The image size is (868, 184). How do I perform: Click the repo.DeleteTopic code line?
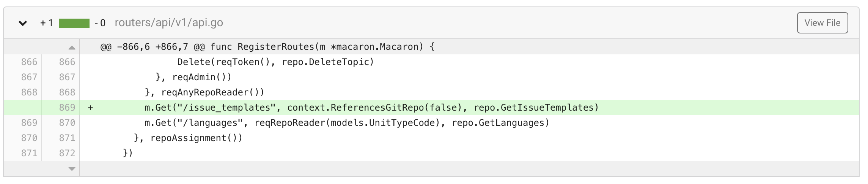point(275,62)
